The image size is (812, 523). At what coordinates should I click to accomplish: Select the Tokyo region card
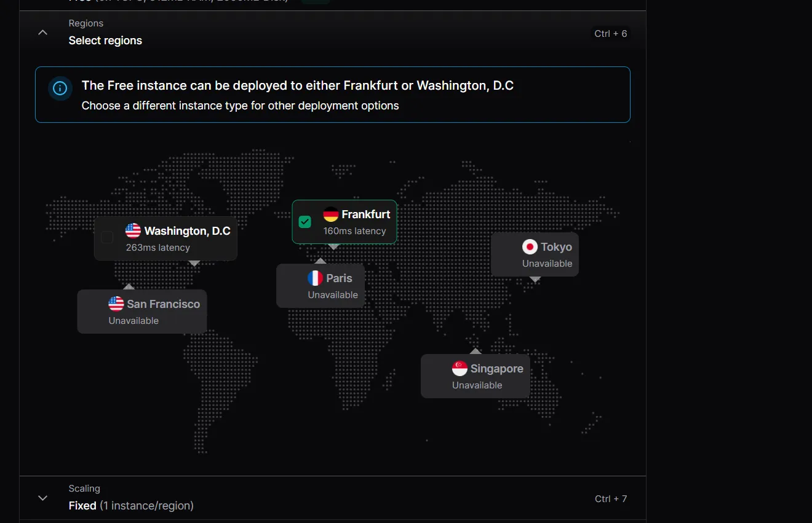535,254
